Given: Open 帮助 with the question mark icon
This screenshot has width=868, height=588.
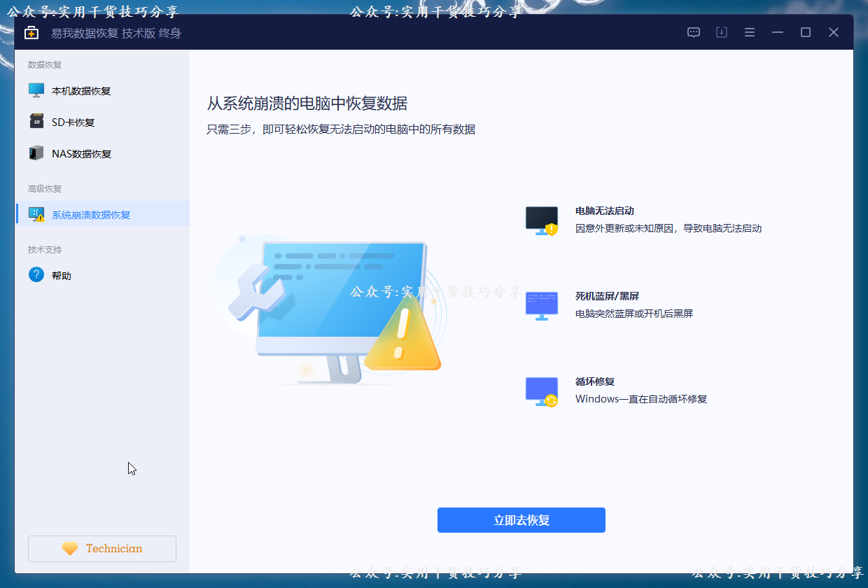Looking at the screenshot, I should (36, 274).
